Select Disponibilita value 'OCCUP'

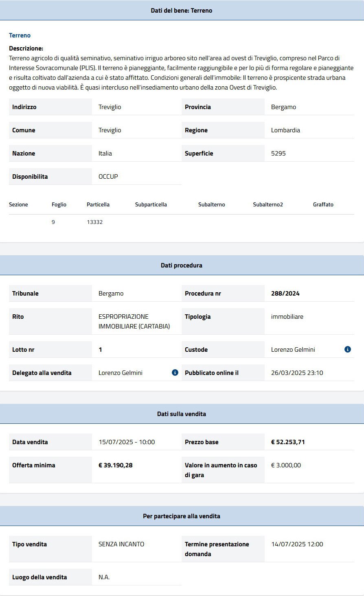(108, 177)
